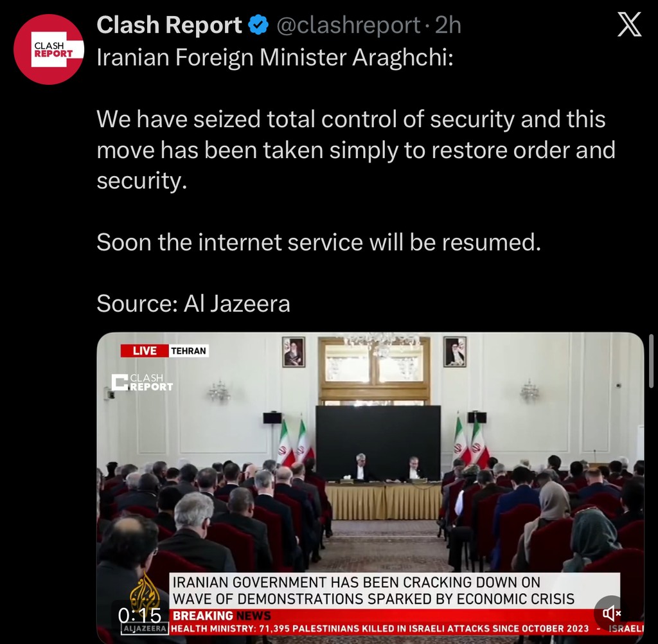Click the red LIVE badge
Screen dimensions: 658x644
pyautogui.click(x=145, y=351)
